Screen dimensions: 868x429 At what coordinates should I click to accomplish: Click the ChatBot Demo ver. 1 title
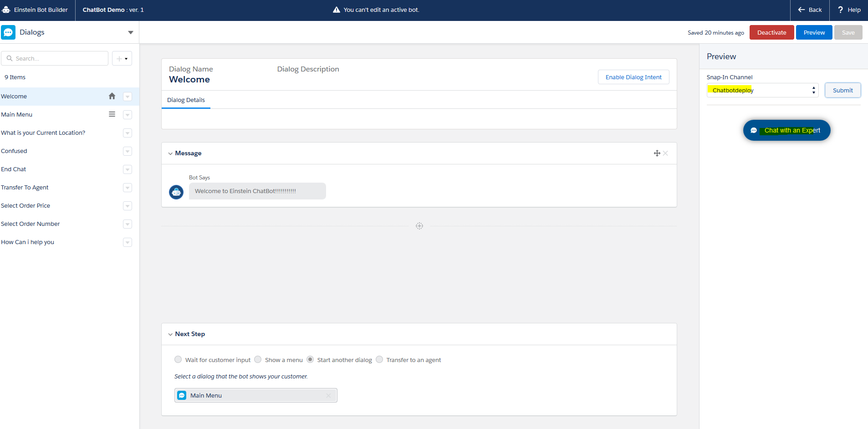click(113, 10)
